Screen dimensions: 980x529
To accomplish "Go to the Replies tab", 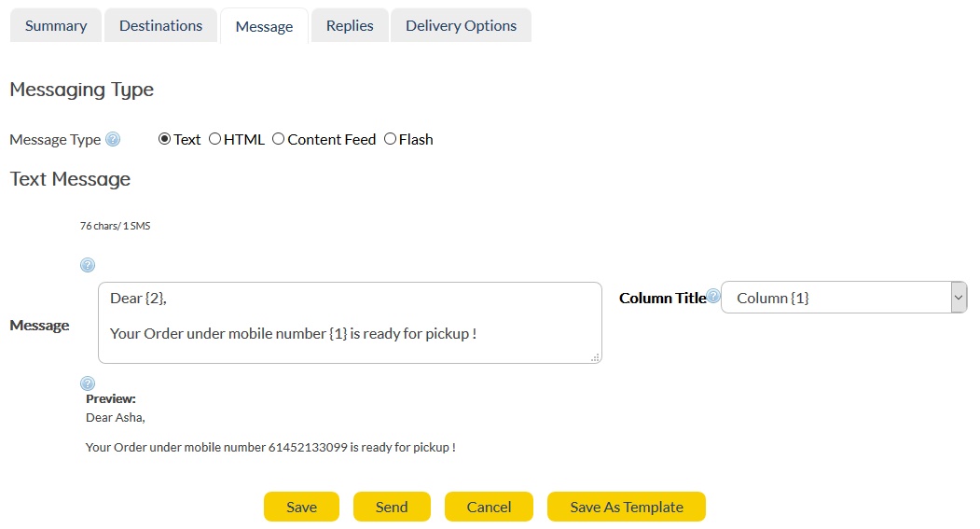I will pyautogui.click(x=350, y=26).
